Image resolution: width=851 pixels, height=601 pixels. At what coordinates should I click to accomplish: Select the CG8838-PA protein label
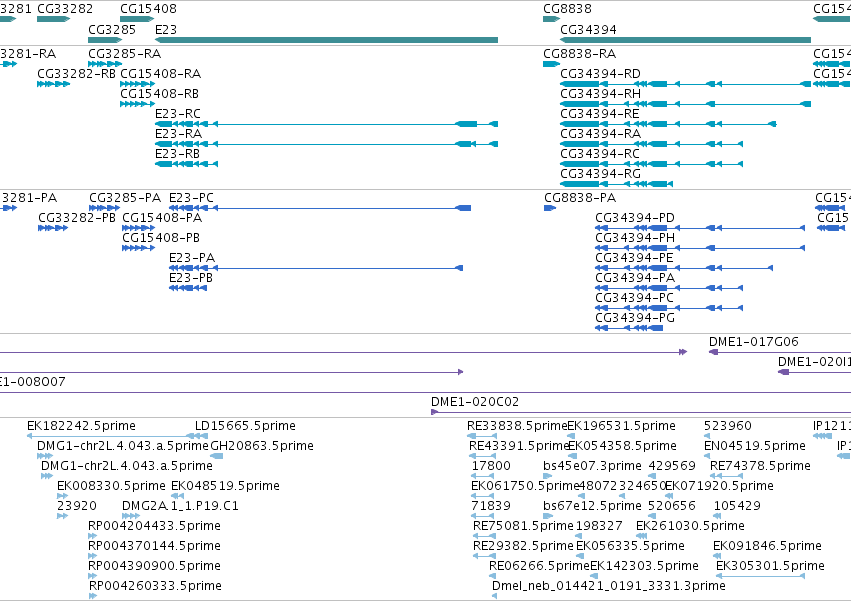pyautogui.click(x=580, y=198)
